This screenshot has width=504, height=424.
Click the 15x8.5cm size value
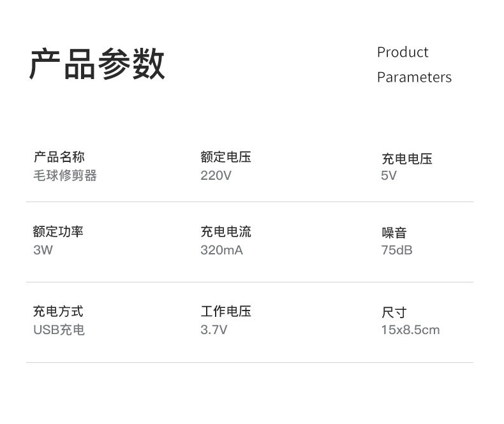click(x=410, y=330)
